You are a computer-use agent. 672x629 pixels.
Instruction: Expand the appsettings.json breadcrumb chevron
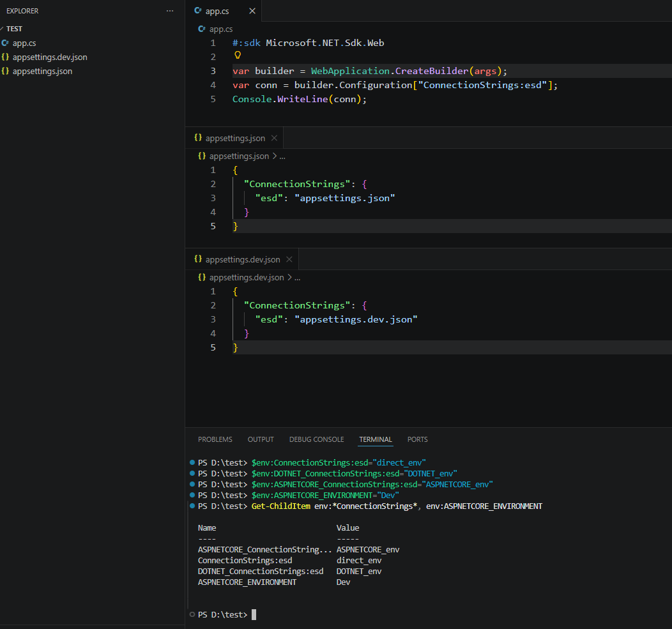click(275, 156)
